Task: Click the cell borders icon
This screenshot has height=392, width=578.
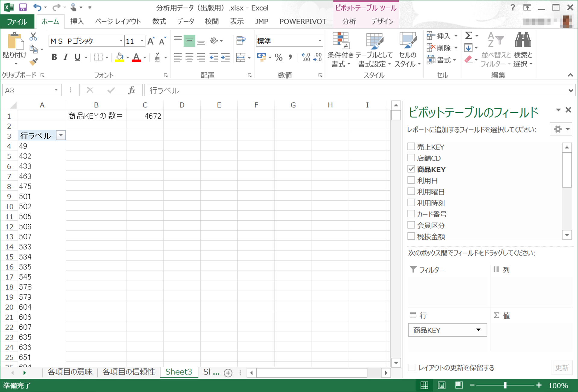Action: [98, 57]
